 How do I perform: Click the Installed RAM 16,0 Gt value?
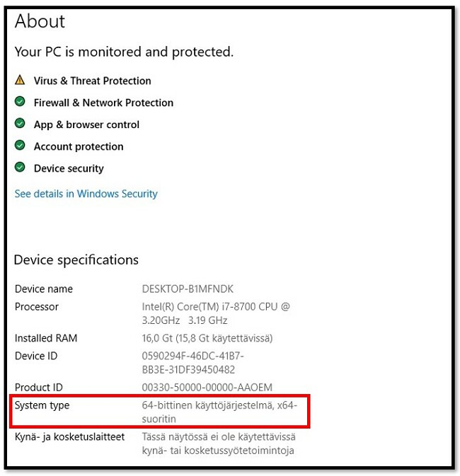point(207,338)
